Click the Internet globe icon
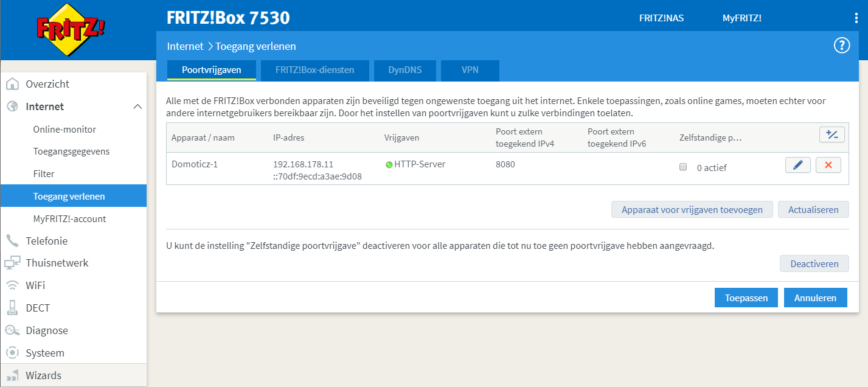Screen dimensions: 868x387 tap(12, 106)
